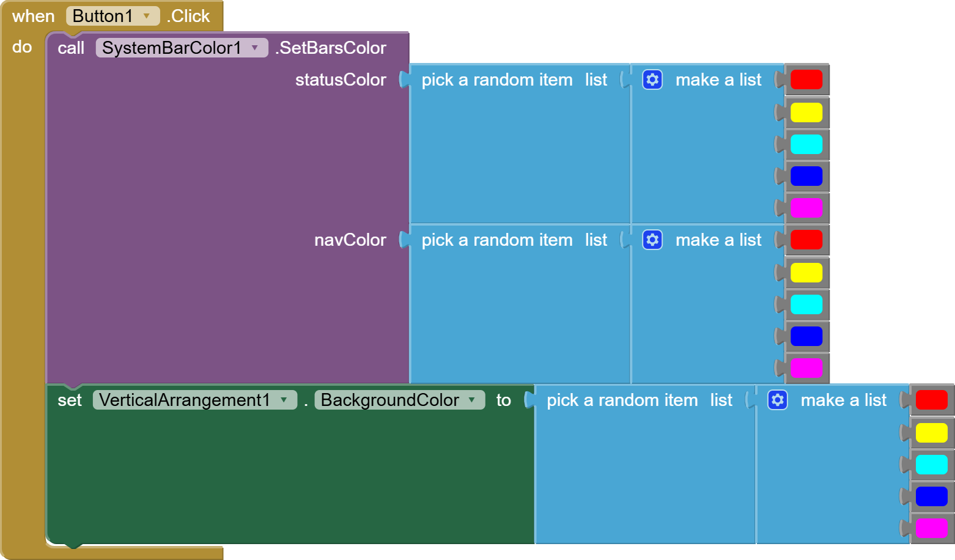Click the red swatch in navColor list

click(806, 240)
